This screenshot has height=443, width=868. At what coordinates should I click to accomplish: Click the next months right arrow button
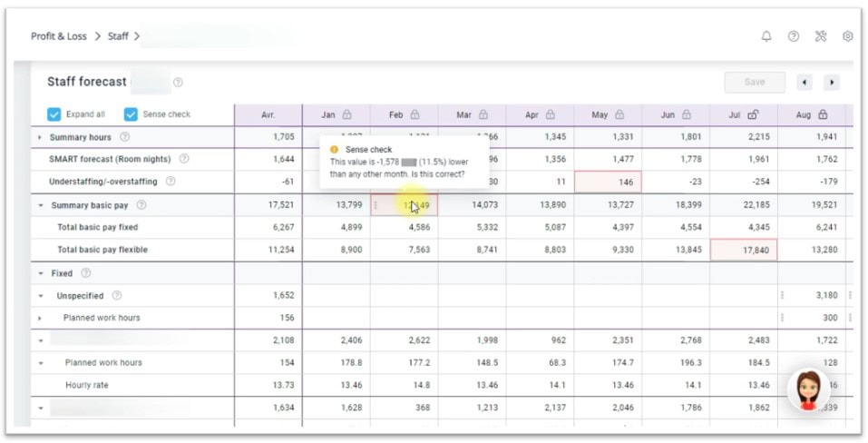click(831, 83)
